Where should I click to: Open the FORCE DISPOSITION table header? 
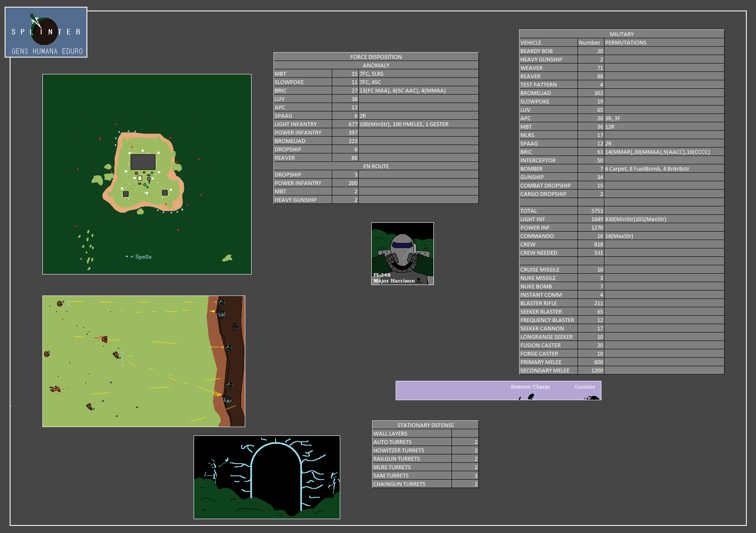376,57
